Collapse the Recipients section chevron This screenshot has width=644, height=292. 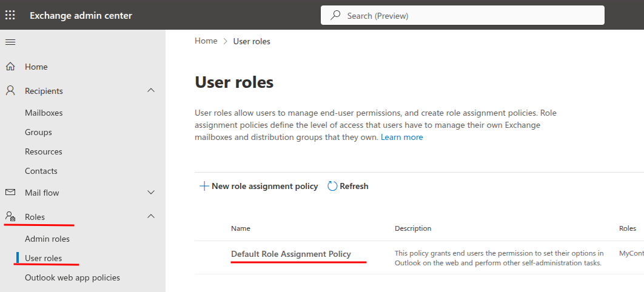(152, 91)
